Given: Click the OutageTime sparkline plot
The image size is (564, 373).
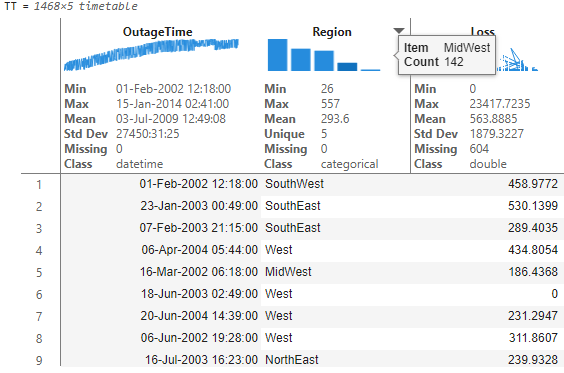Looking at the screenshot, I should (x=151, y=54).
